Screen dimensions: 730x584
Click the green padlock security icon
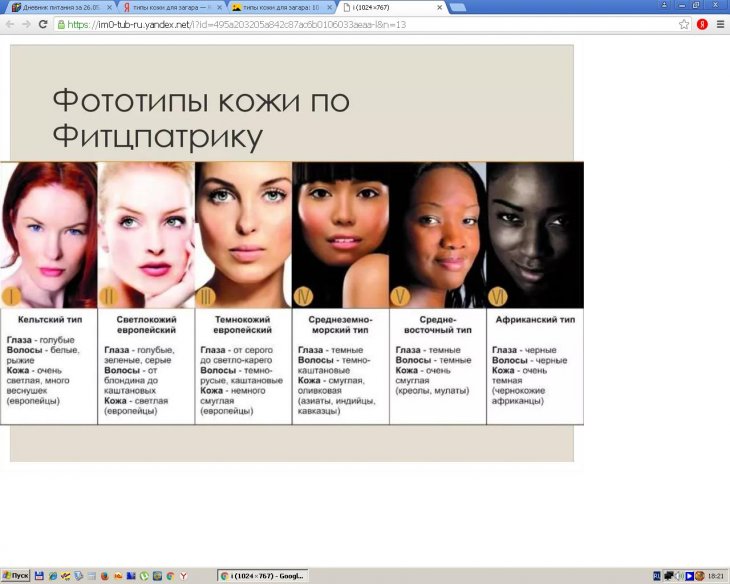(x=62, y=24)
